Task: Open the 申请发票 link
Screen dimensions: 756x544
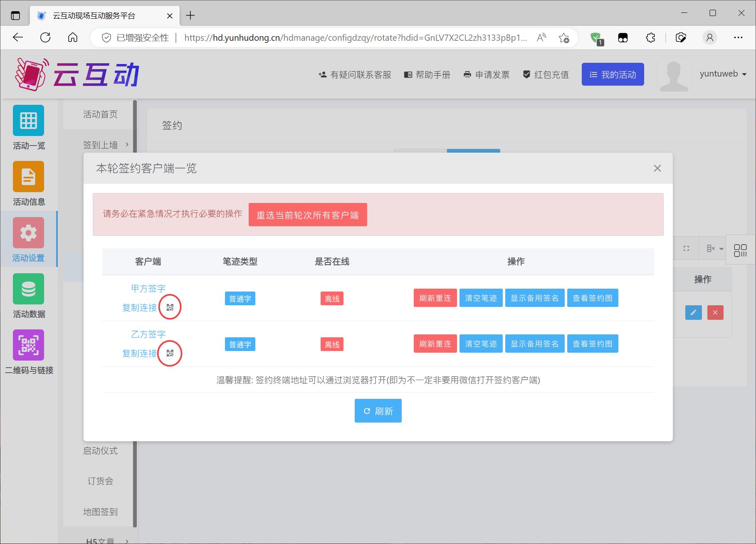Action: click(487, 74)
